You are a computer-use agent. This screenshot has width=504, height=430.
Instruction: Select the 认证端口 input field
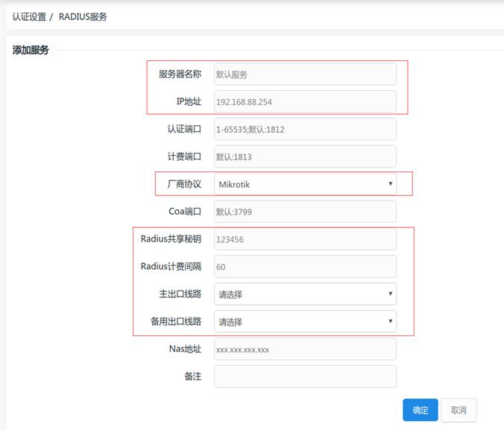coord(305,129)
